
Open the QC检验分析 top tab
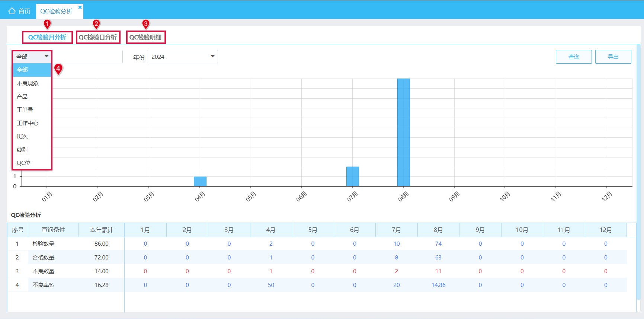tap(56, 12)
